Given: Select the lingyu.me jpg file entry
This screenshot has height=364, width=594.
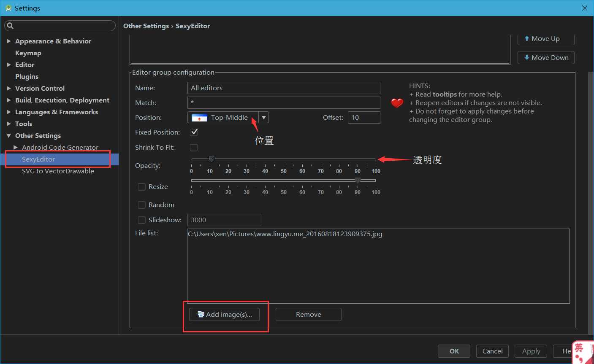Looking at the screenshot, I should click(x=285, y=234).
